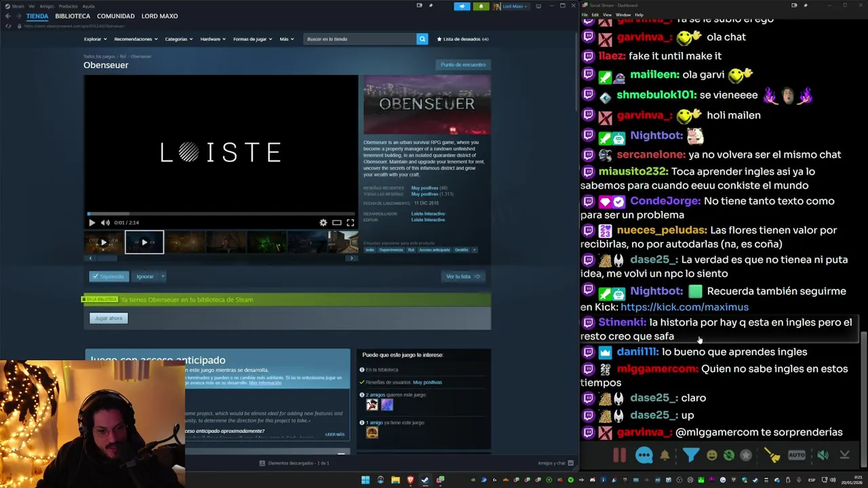868x488 pixels.
Task: Enter fullscreen for the trailer
Action: click(351, 222)
